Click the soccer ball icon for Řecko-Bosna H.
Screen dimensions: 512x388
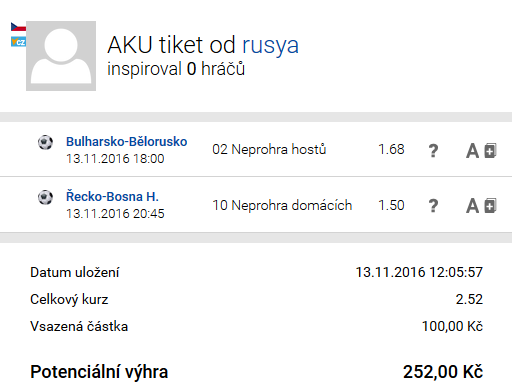[45, 197]
